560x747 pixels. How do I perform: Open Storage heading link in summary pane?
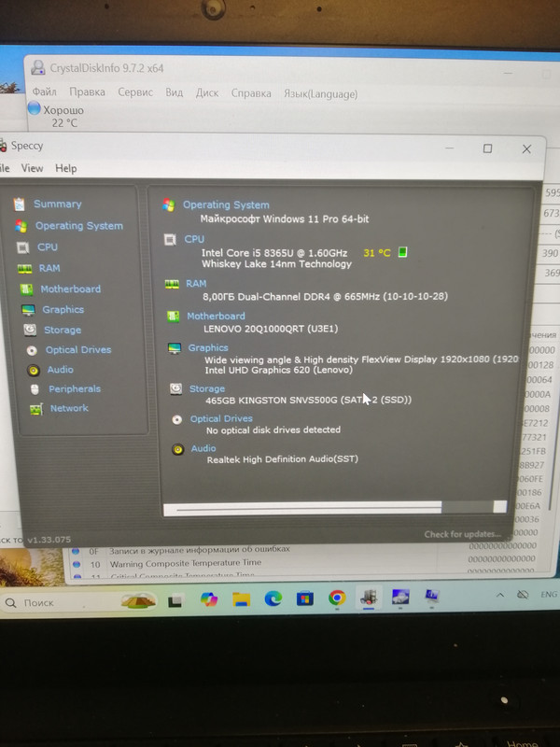click(207, 388)
